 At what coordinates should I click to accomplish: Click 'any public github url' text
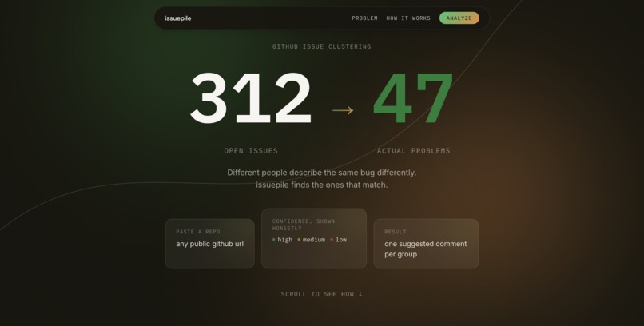(210, 244)
